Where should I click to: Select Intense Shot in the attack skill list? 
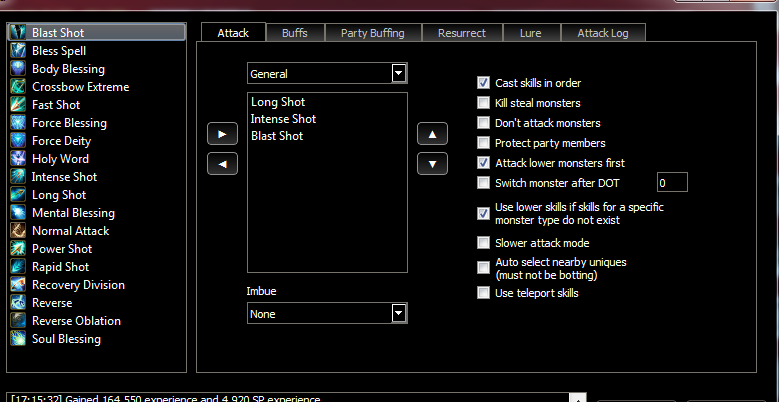tap(283, 119)
